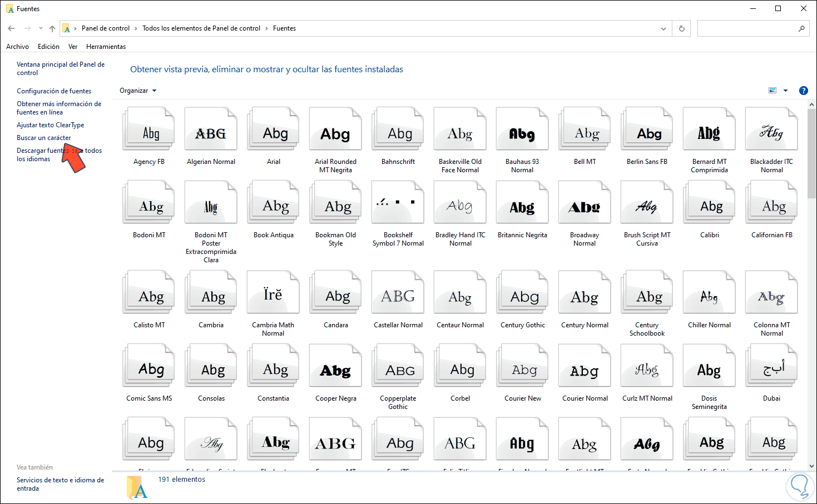817x504 pixels.
Task: Choose Blackadder ITC Normal font icon
Action: pyautogui.click(x=771, y=129)
